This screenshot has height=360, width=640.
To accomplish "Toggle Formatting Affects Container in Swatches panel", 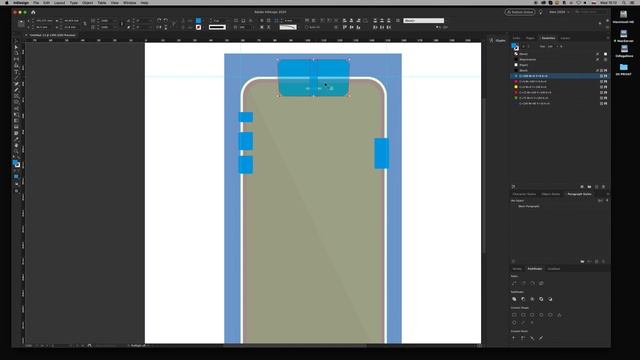I will [x=523, y=47].
